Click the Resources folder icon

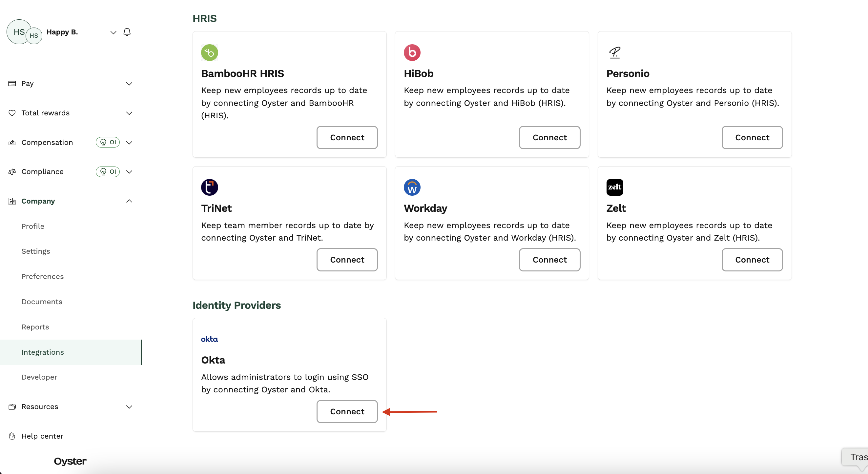(12, 407)
